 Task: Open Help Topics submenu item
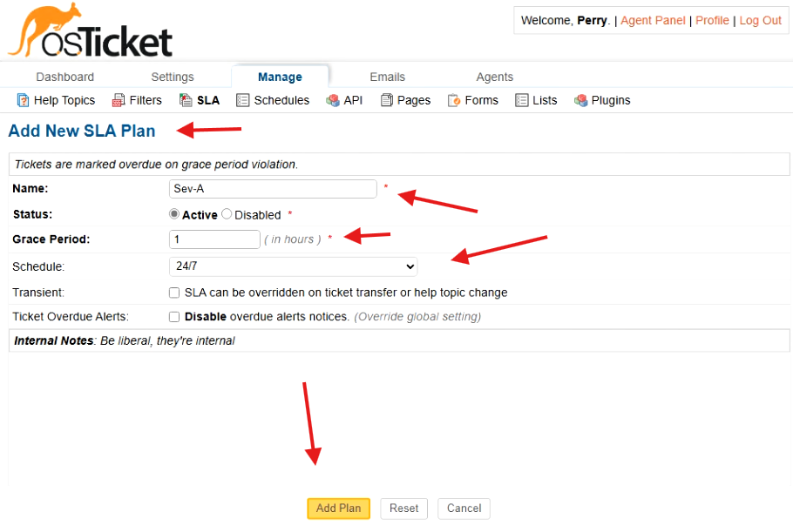[64, 100]
